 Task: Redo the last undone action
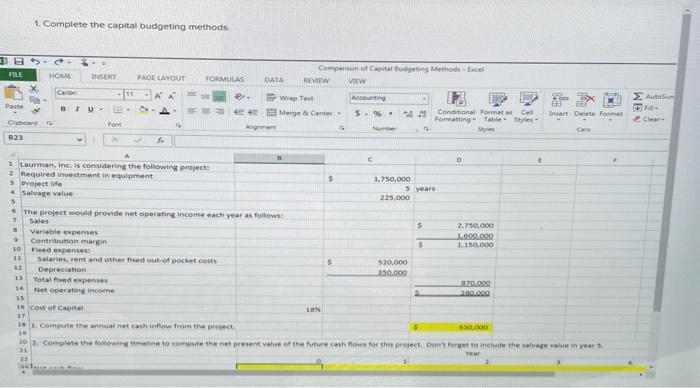[x=58, y=62]
